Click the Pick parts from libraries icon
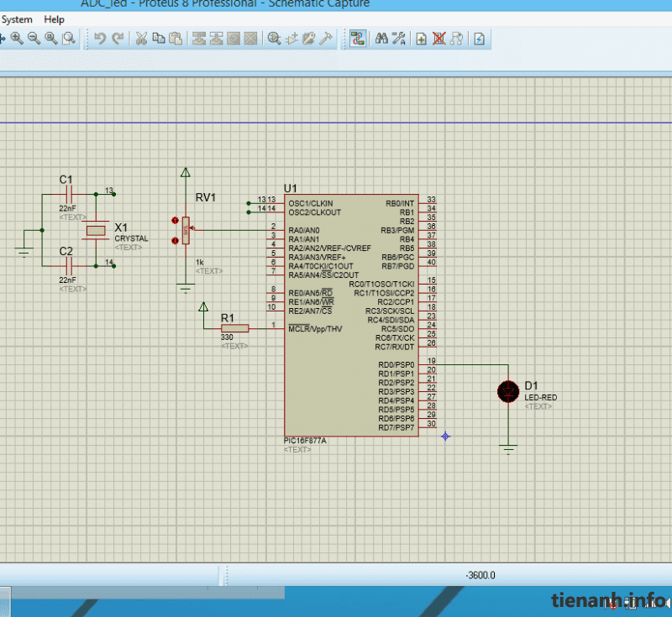 (274, 38)
